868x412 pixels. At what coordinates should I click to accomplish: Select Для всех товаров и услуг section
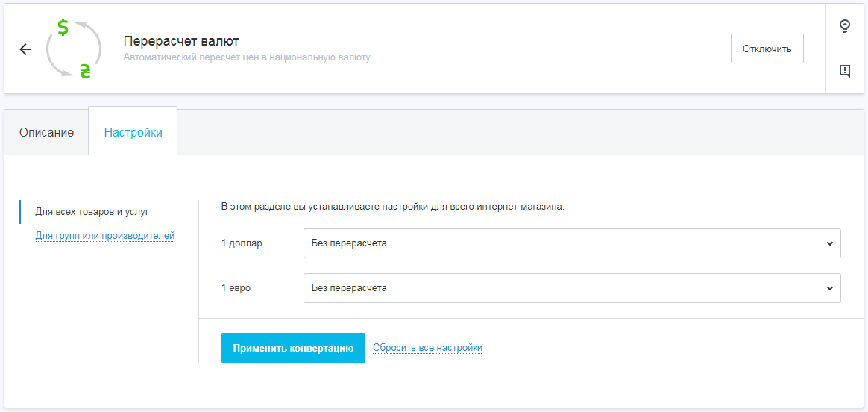pyautogui.click(x=92, y=212)
